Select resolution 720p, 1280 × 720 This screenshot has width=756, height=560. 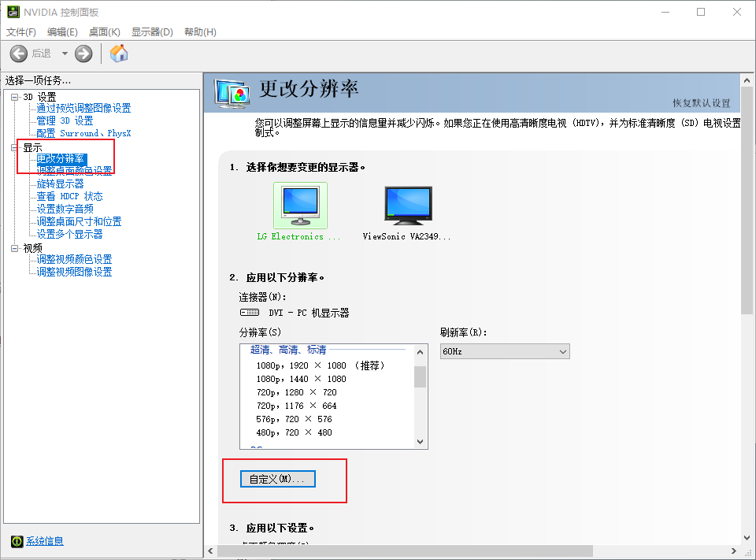(297, 392)
